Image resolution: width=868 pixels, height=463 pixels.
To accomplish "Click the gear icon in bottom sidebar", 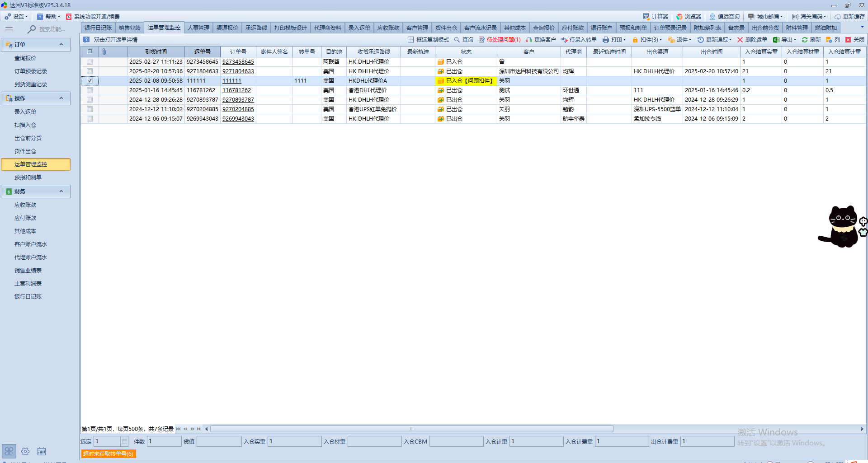I will tap(25, 451).
